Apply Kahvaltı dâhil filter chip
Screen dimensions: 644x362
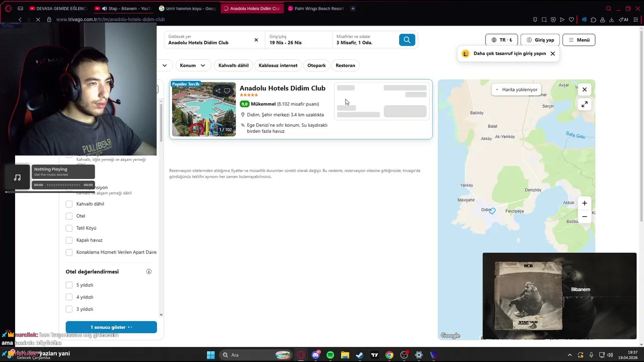point(233,65)
